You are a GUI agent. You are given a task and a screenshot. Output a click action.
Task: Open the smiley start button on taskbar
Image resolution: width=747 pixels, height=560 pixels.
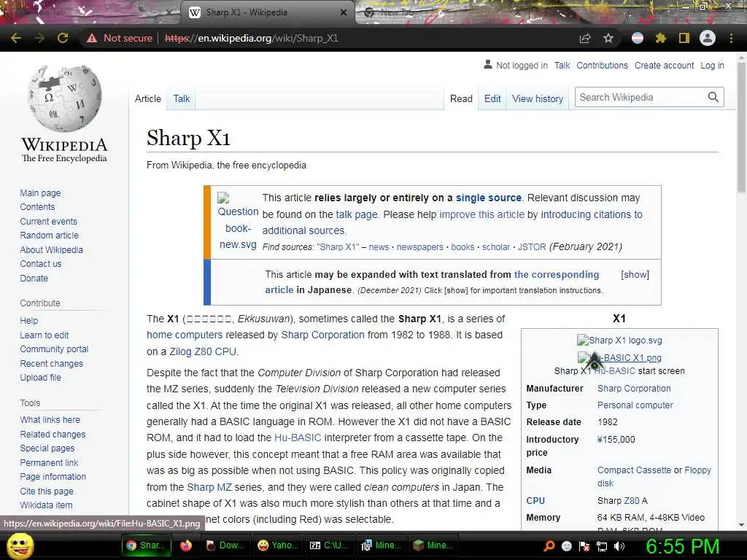point(20,545)
